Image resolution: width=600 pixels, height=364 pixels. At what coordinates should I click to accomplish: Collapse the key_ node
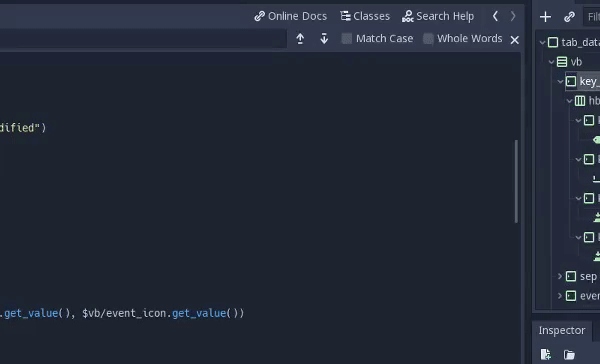(561, 81)
